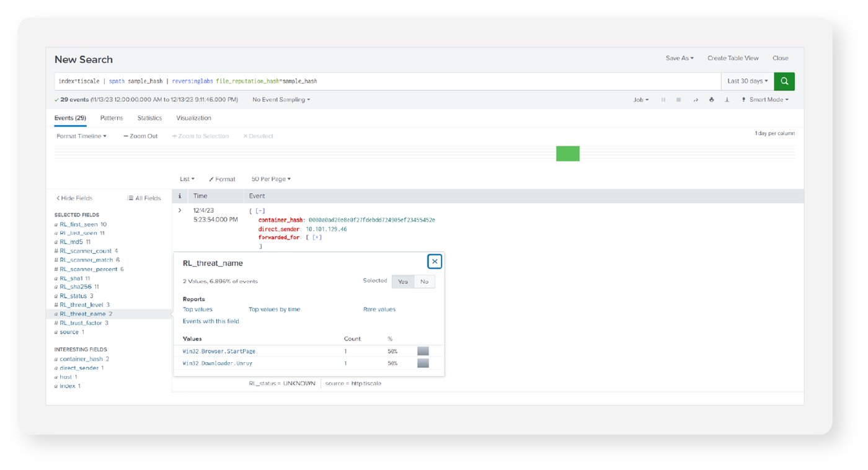Click green timeline bar
The image size is (868, 470).
[567, 153]
